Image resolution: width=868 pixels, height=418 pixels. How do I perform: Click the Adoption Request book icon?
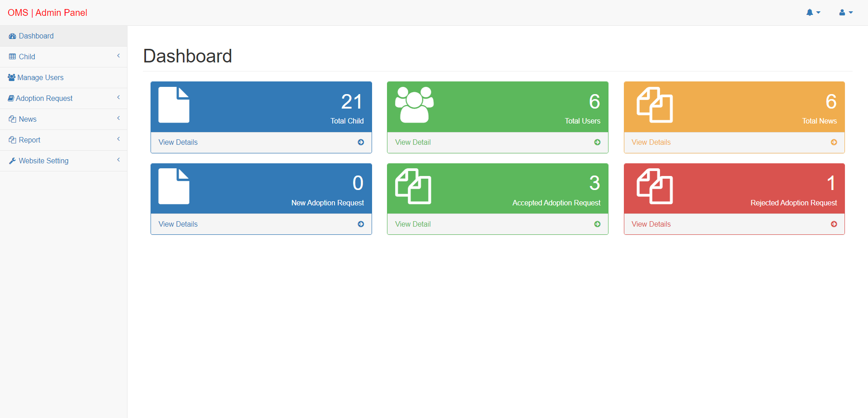[11, 98]
